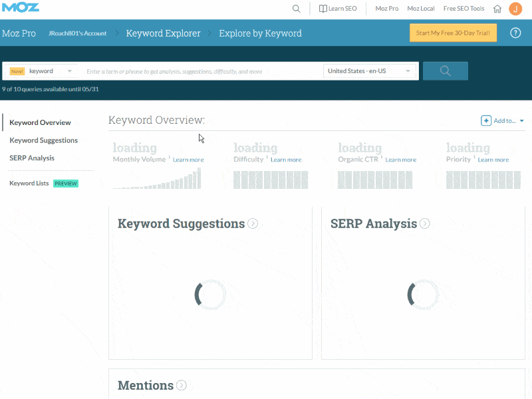This screenshot has height=399, width=532.
Task: Click Start My Free 30-Day Trial
Action: (453, 32)
